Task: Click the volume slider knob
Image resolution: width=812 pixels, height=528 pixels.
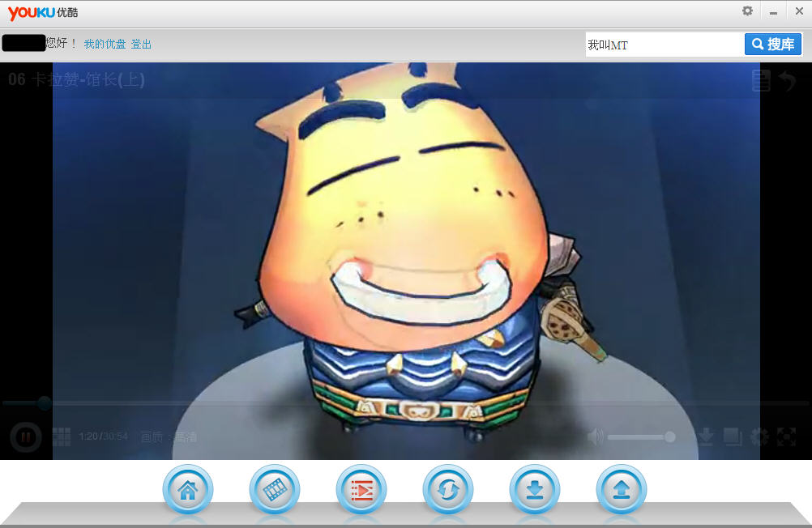Action: 669,436
